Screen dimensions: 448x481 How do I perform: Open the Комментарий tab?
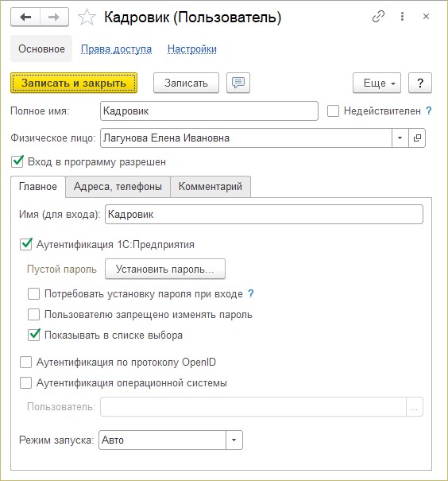coord(210,187)
